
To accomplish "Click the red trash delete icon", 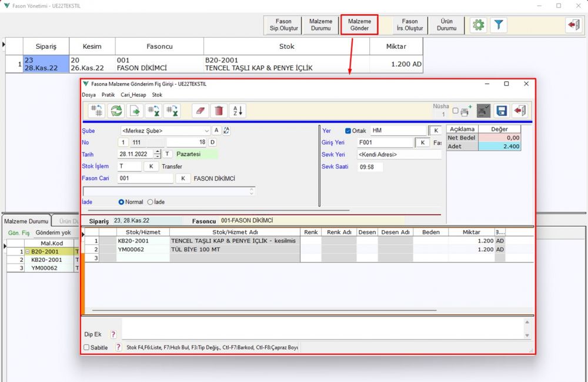I will point(219,111).
